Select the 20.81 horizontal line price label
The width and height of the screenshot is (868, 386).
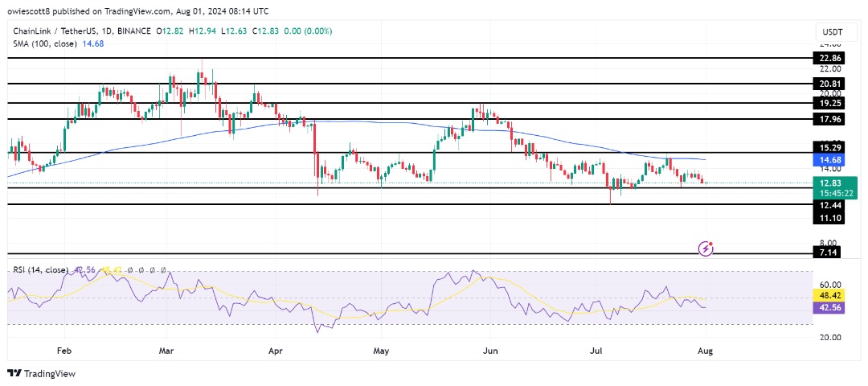point(828,84)
